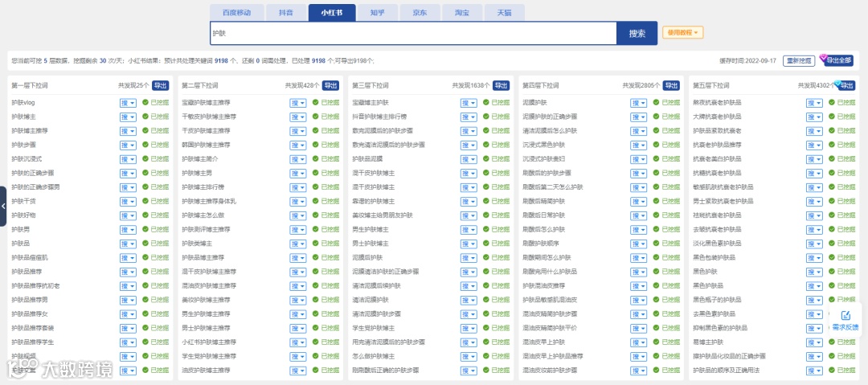Click keyword 刷酸后第二天怎么护肤

tap(552, 187)
